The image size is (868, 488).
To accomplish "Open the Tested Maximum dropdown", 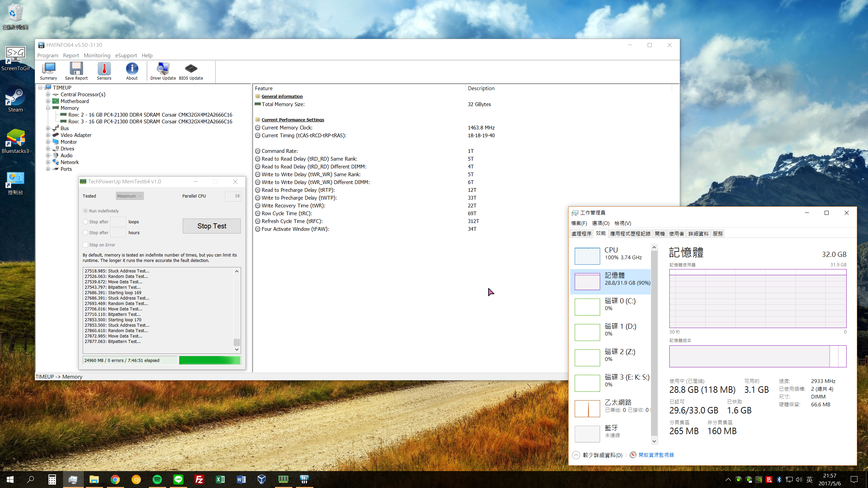I will [130, 196].
